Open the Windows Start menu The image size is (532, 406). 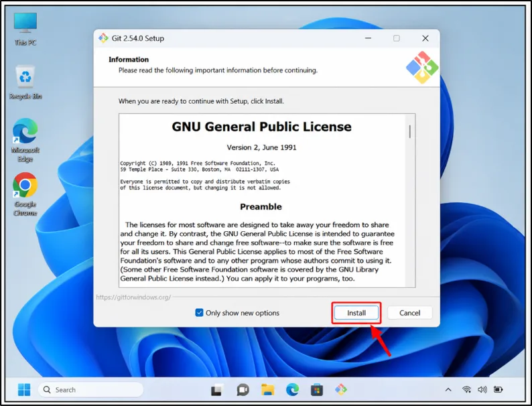coord(24,389)
